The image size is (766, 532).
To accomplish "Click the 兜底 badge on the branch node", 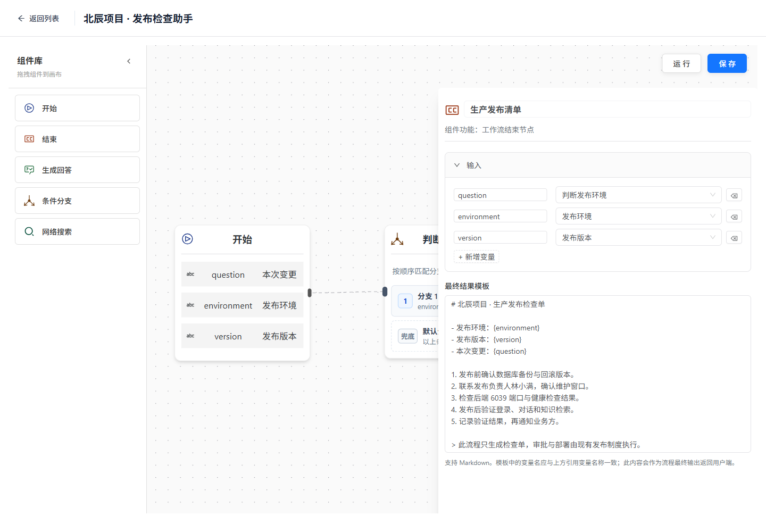I will (407, 336).
